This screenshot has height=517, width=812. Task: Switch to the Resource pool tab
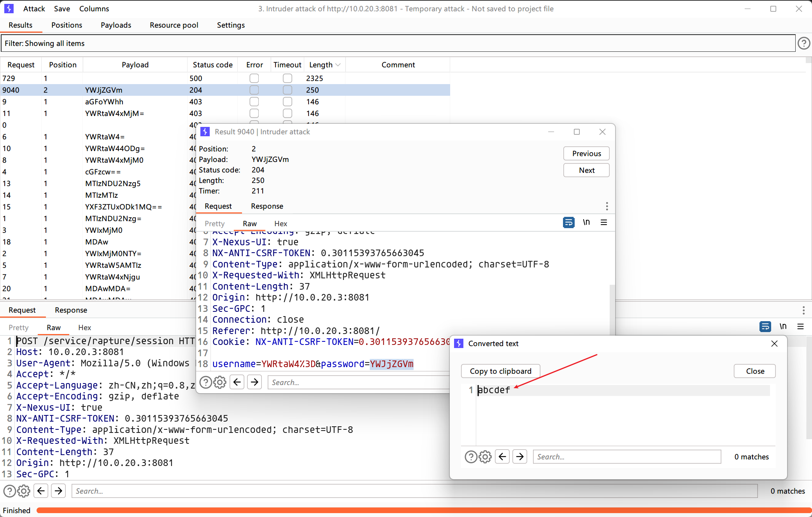(x=174, y=25)
